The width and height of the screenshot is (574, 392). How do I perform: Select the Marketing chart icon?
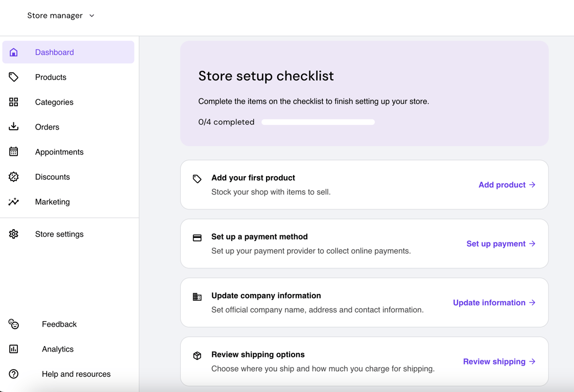(x=13, y=202)
